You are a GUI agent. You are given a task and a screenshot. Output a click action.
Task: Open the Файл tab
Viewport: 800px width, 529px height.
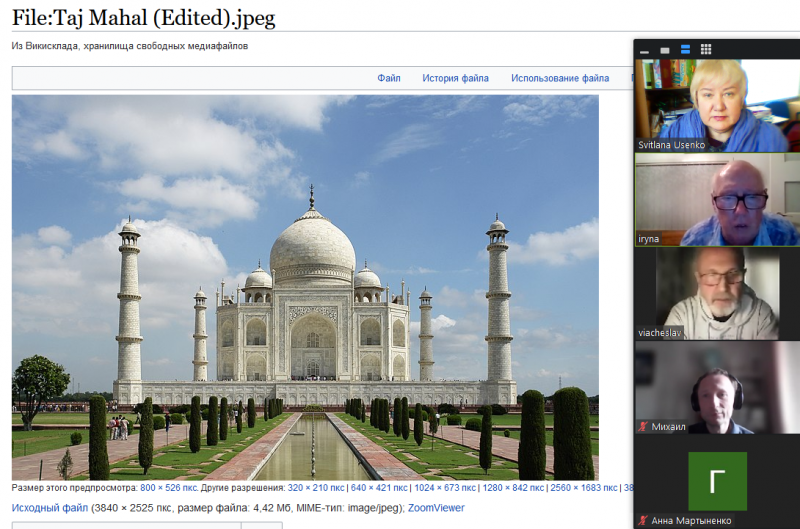(x=389, y=78)
